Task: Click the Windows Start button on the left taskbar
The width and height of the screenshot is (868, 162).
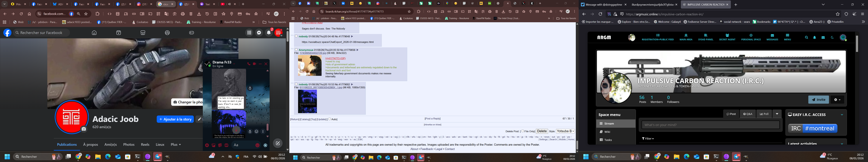Action: 7,157
